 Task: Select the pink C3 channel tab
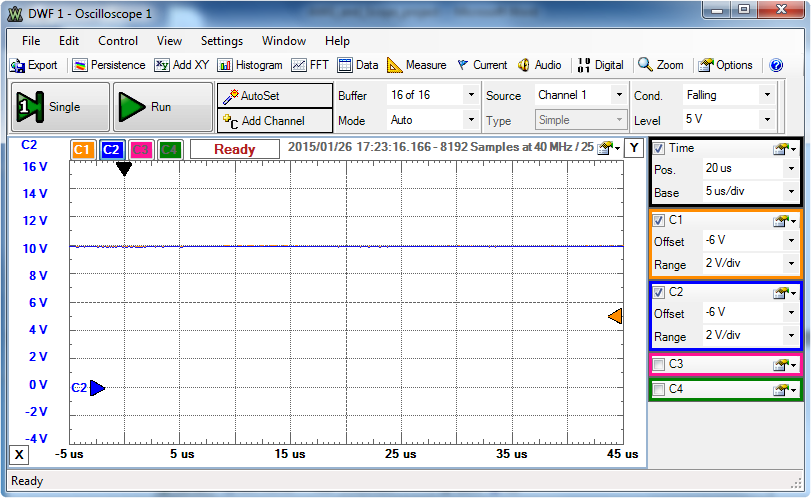point(140,150)
